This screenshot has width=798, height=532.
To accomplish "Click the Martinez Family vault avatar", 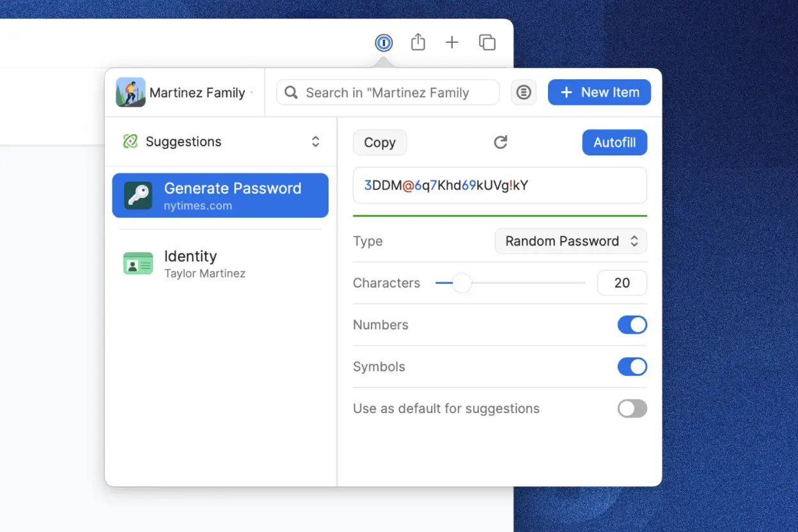I will tap(131, 91).
